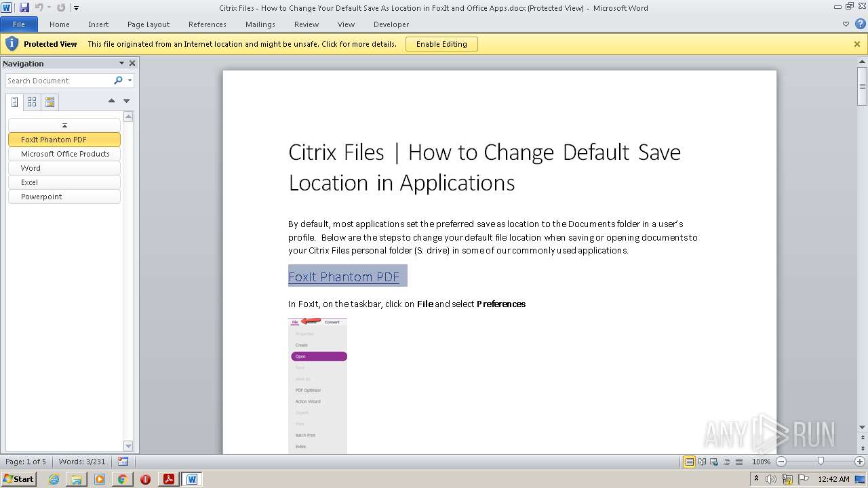Click the Zoom In plus button
Image resolution: width=868 pixels, height=488 pixels.
click(x=860, y=462)
